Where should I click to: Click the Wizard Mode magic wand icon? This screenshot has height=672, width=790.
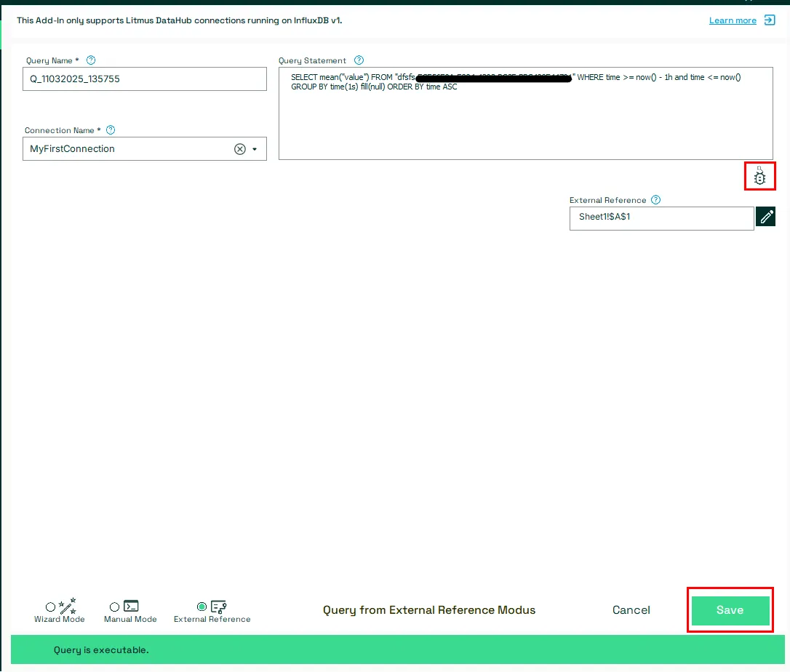[x=68, y=606]
